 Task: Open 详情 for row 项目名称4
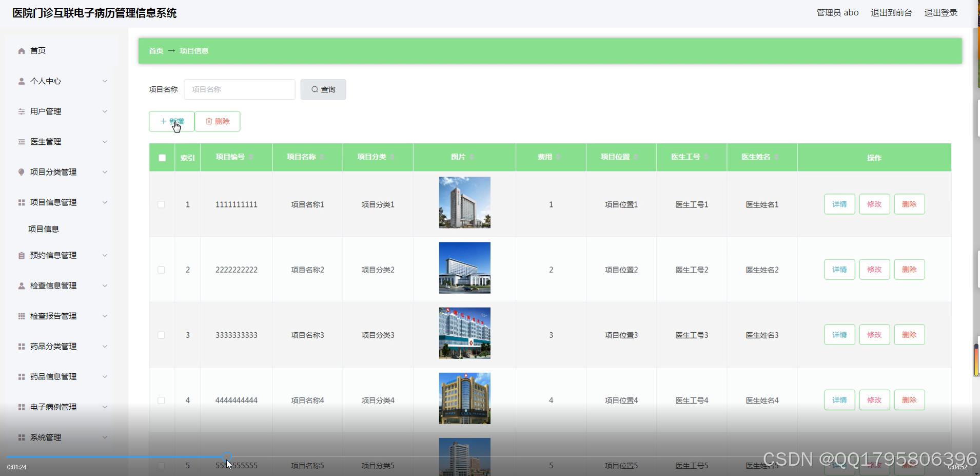[839, 400]
